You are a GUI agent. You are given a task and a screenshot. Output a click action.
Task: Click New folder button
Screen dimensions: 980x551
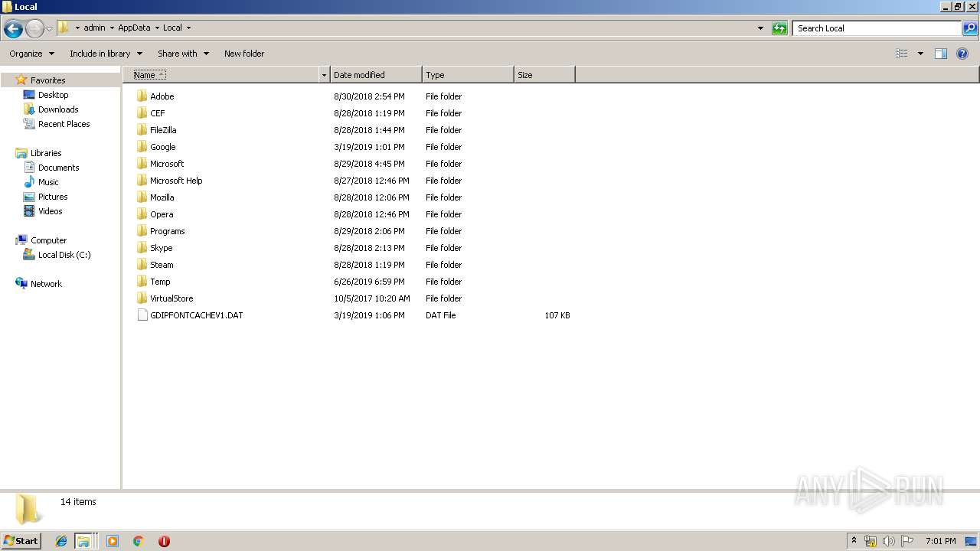[244, 54]
